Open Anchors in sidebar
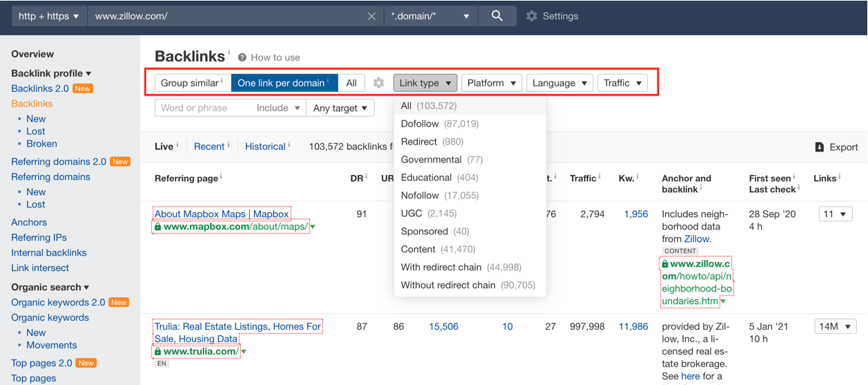Viewport: 868px width, 385px height. tap(29, 223)
